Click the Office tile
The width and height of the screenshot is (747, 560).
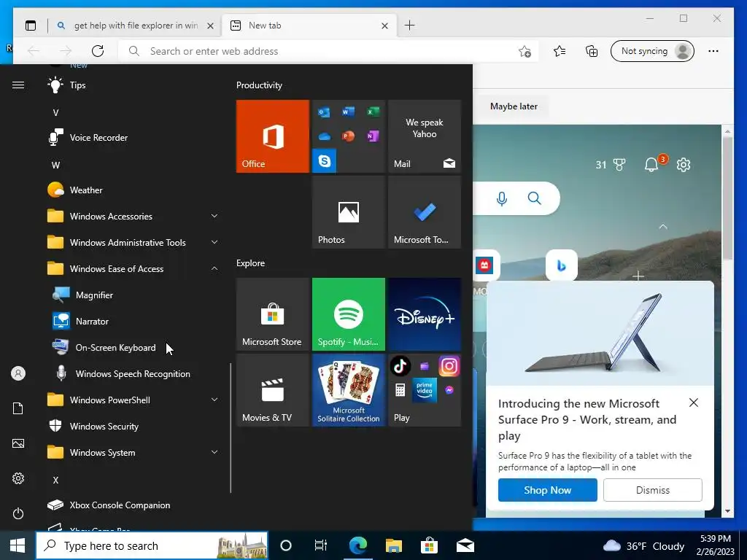[273, 136]
